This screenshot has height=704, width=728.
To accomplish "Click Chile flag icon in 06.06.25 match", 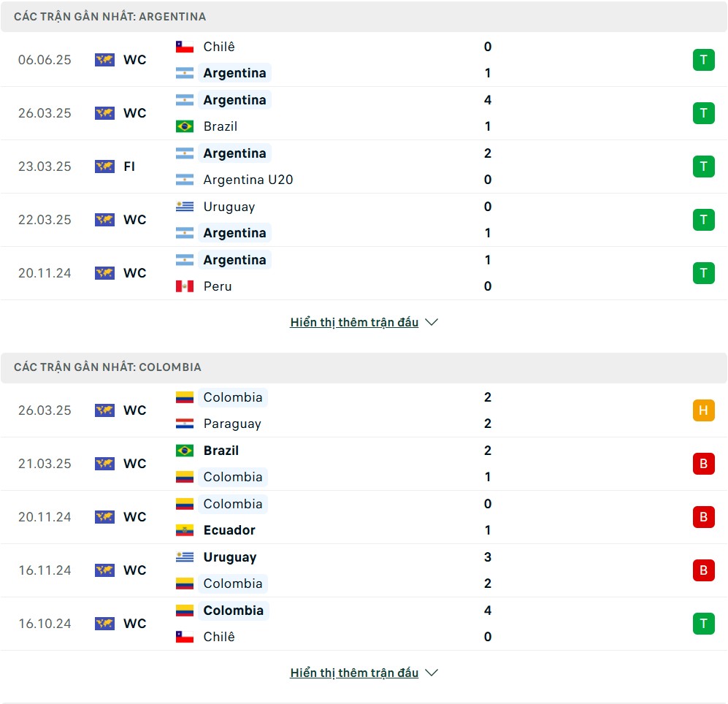I will 184,47.
